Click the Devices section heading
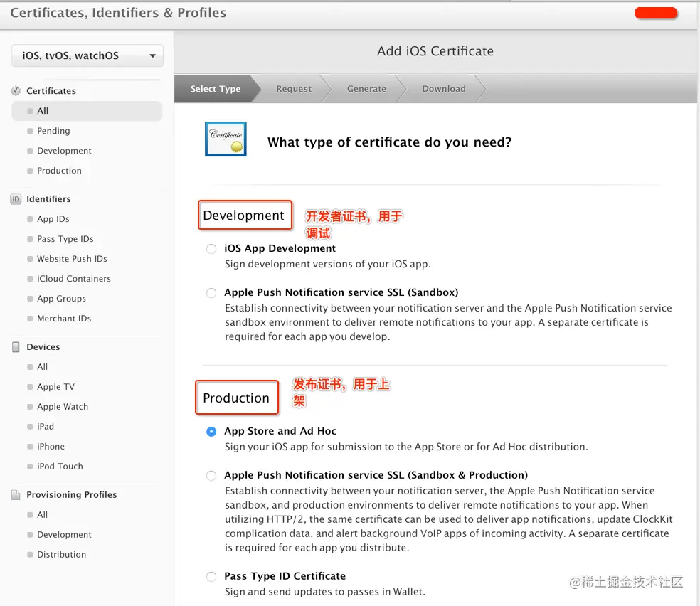This screenshot has height=606, width=700. click(x=43, y=346)
